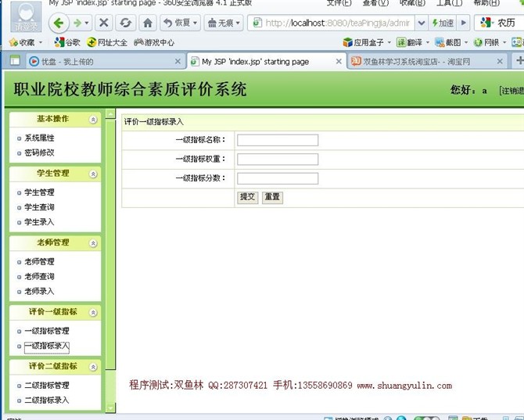Go to browser home page icon
The image size is (524, 420).
pos(147,23)
